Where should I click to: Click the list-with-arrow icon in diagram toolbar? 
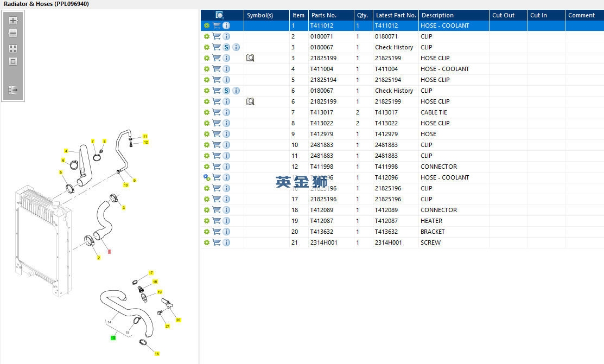13,90
